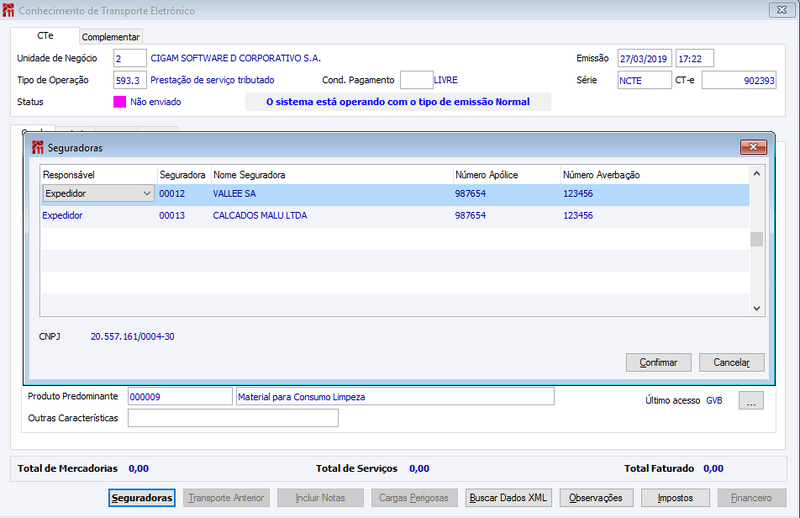Click the Número Averbação column header
The height and width of the screenshot is (518, 800).
tap(655, 175)
